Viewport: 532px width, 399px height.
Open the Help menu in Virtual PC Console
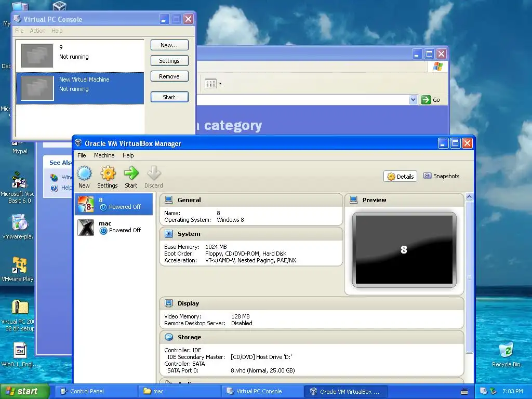pos(57,31)
